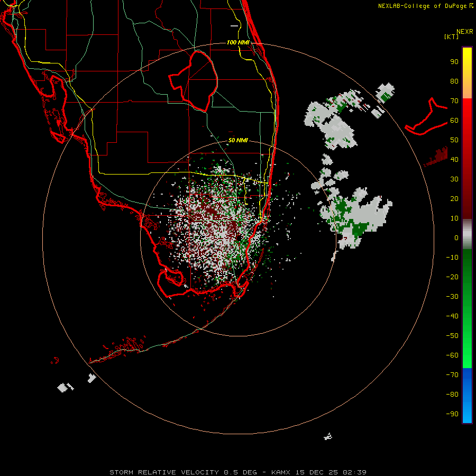This screenshot has height=476, width=476.
Task: Pick the red segment of the color bar
Action: click(x=467, y=159)
